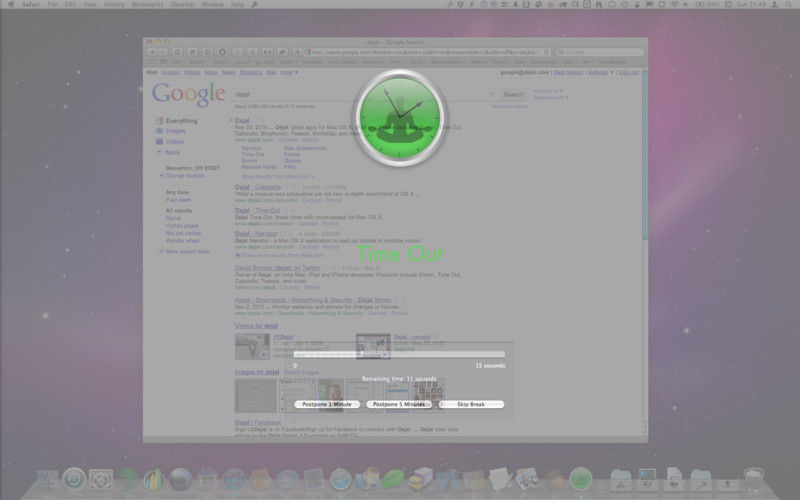Open iCal calendar icon in the Dock
Screen dimensions: 800x500
(207, 479)
